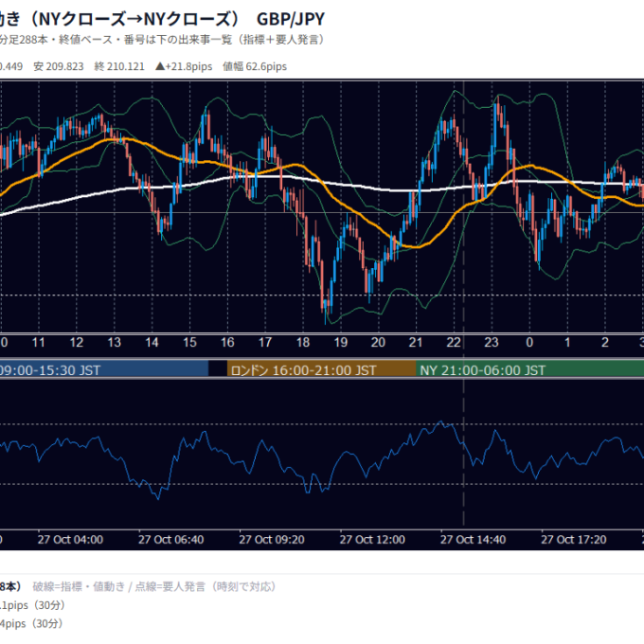
Task: Click hour label 17 on time axis
Action: [265, 342]
